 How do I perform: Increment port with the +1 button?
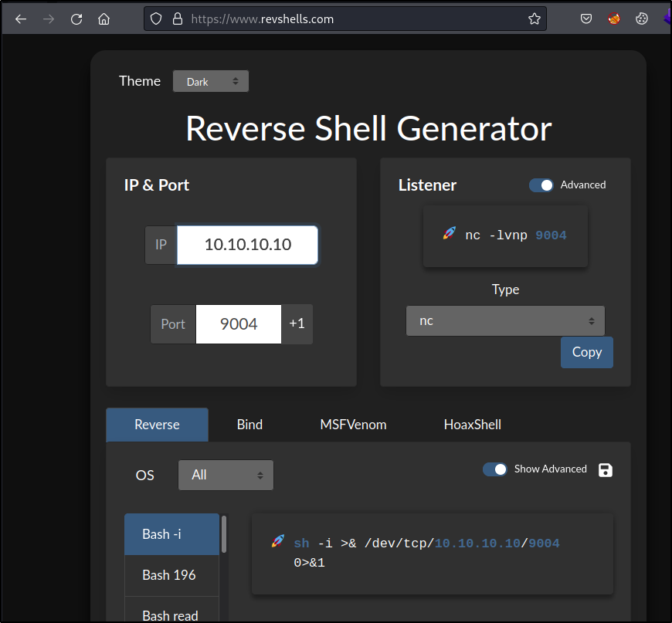pyautogui.click(x=297, y=324)
